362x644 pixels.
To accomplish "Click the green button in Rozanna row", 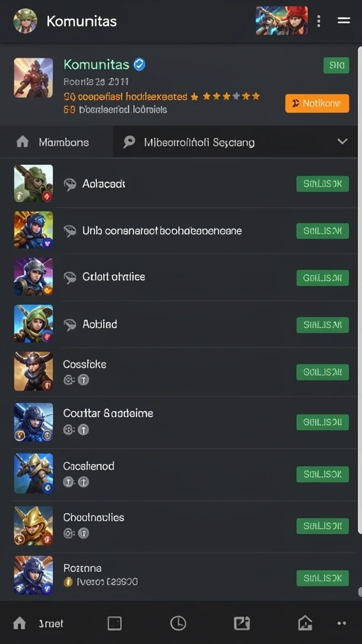I will (x=322, y=578).
